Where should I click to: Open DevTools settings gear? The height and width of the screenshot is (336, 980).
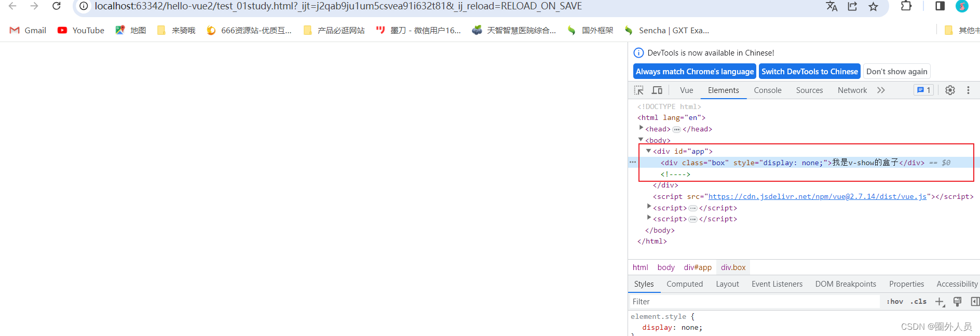pyautogui.click(x=950, y=90)
